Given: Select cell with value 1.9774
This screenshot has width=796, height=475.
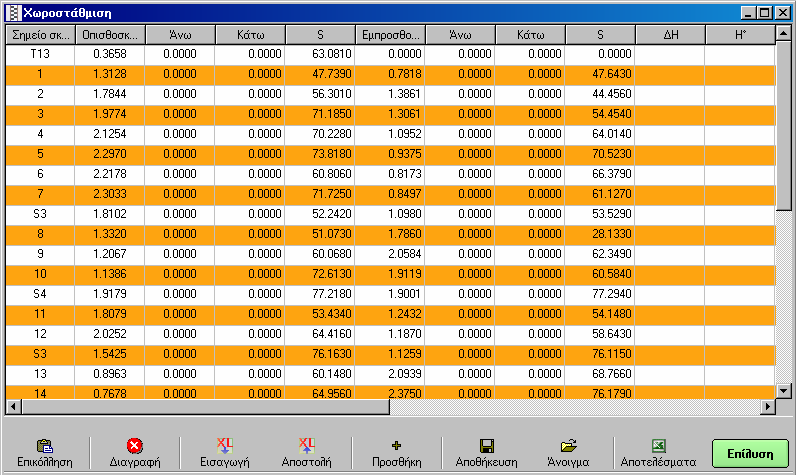Looking at the screenshot, I should pyautogui.click(x=110, y=114).
